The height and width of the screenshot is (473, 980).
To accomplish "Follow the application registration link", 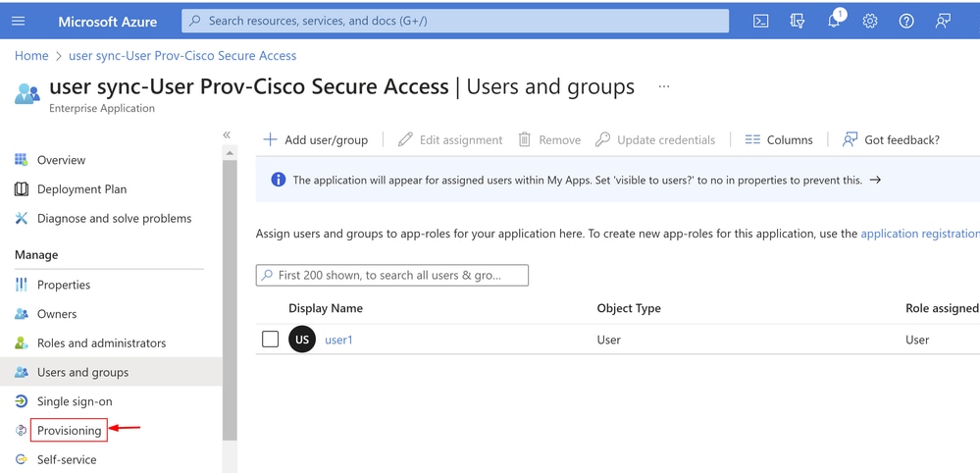I will click(x=920, y=234).
